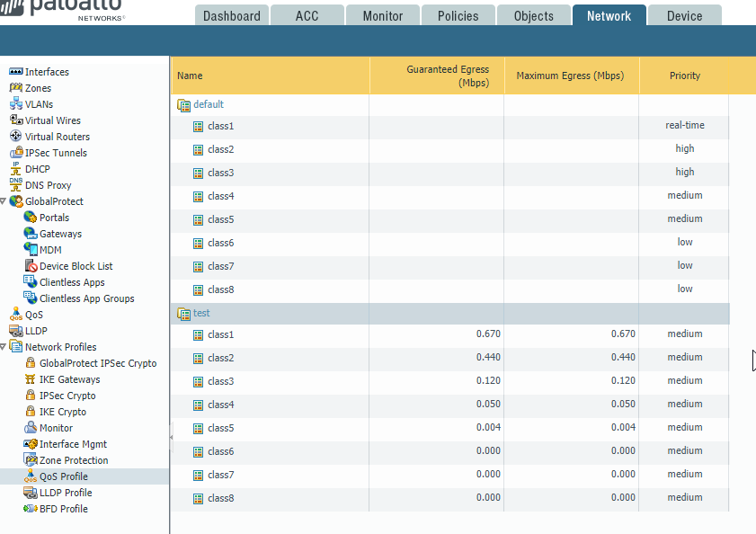The height and width of the screenshot is (534, 756).
Task: Click the QoS icon in sidebar
Action: click(x=16, y=315)
